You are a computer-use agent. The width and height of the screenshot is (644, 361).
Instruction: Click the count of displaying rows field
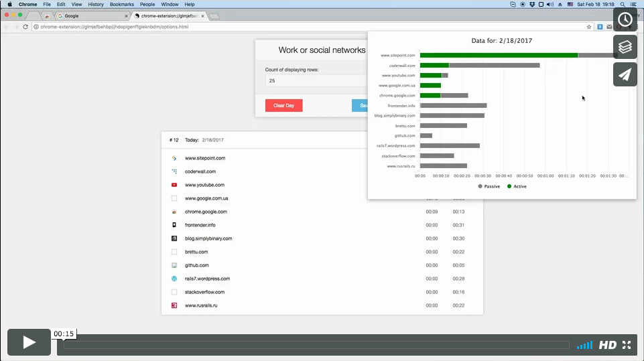click(316, 81)
